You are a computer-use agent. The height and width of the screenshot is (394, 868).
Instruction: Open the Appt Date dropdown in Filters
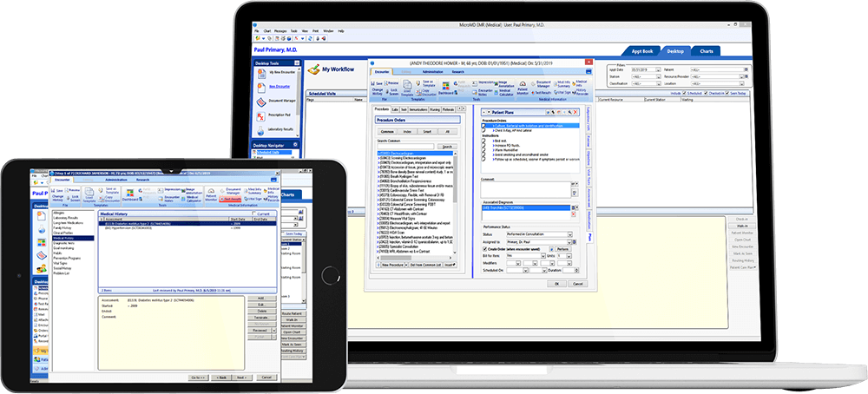pos(658,69)
